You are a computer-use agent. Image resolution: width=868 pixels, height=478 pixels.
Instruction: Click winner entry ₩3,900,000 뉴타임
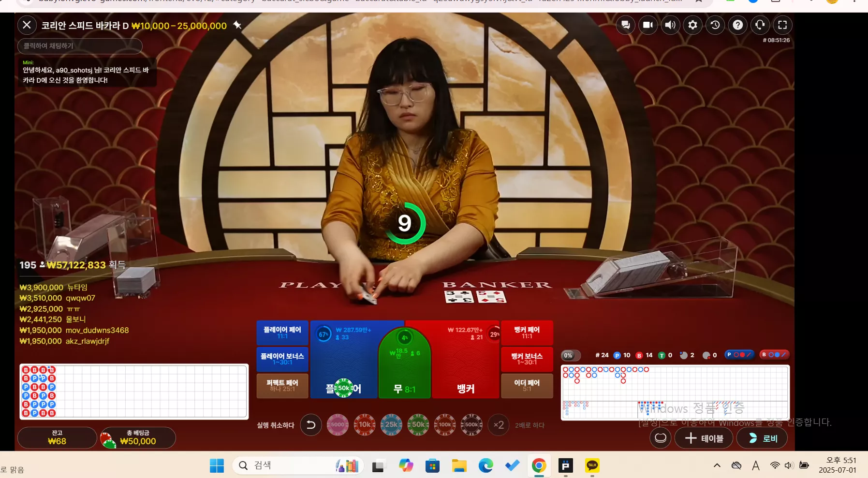click(x=54, y=288)
